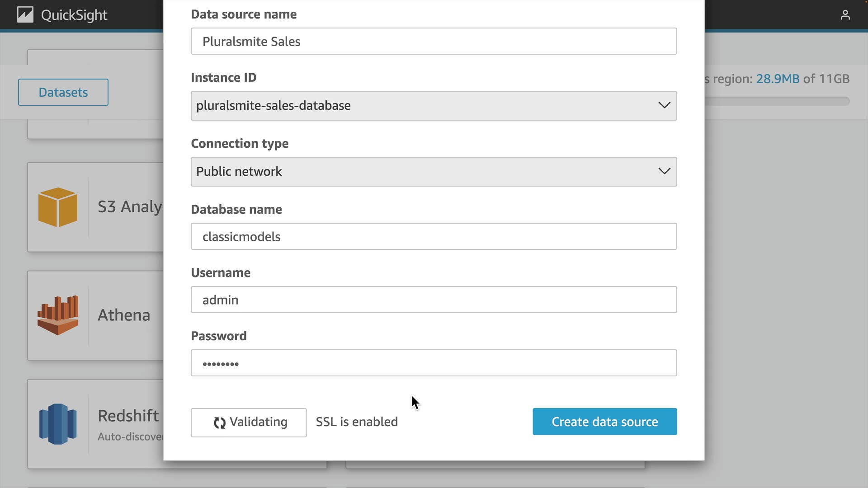Click the SPICE capacity usage bar

coord(778,101)
